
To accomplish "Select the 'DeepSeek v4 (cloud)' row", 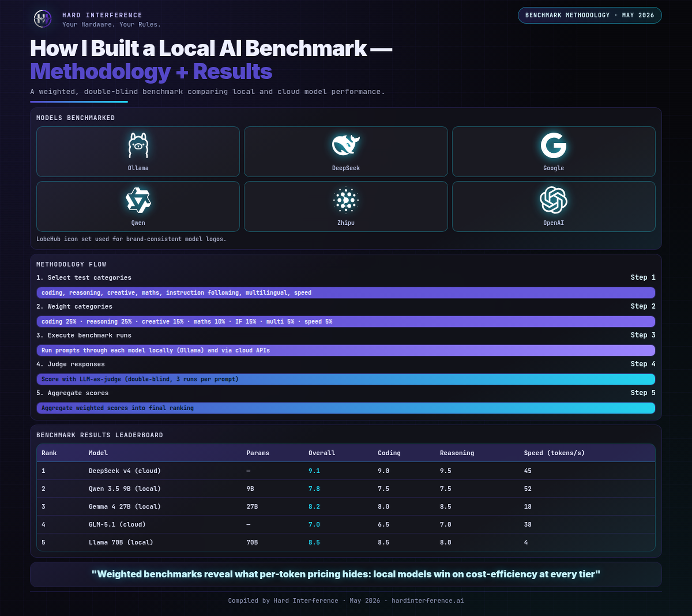I will (346, 471).
